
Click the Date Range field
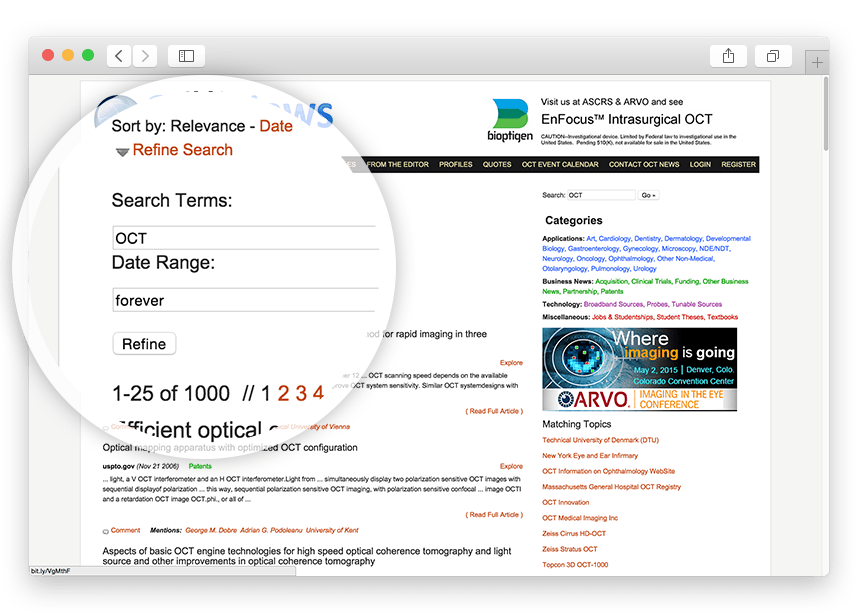pos(245,300)
